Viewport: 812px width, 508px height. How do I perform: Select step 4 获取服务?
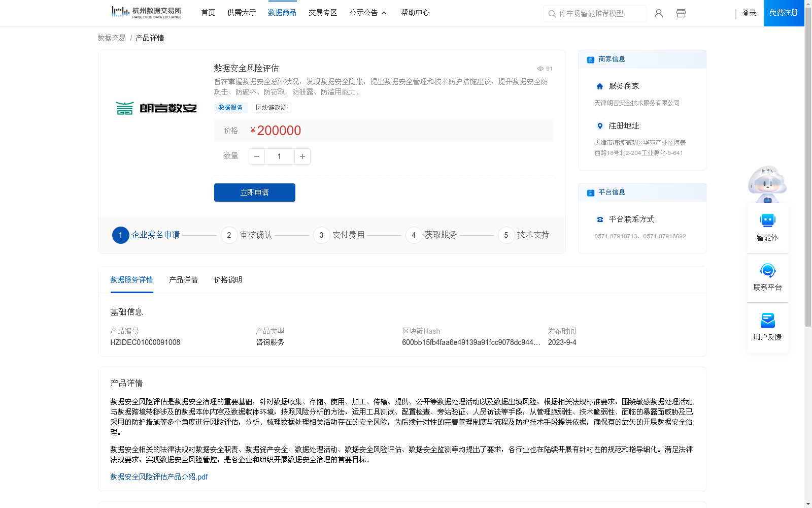coord(431,235)
